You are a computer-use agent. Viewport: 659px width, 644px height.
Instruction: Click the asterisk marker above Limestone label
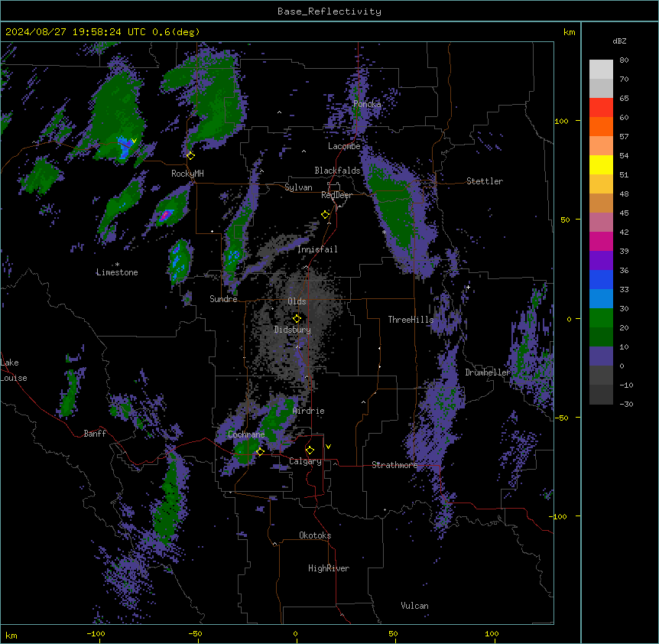coord(117,265)
